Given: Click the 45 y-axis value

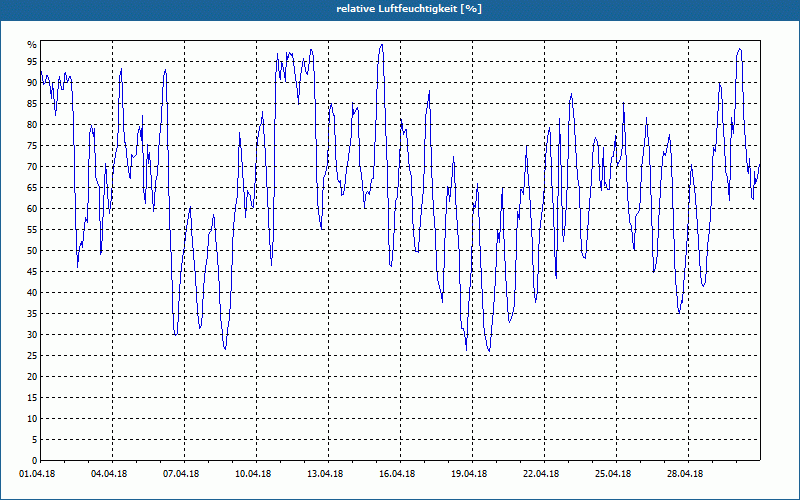Looking at the screenshot, I should pyautogui.click(x=32, y=271).
